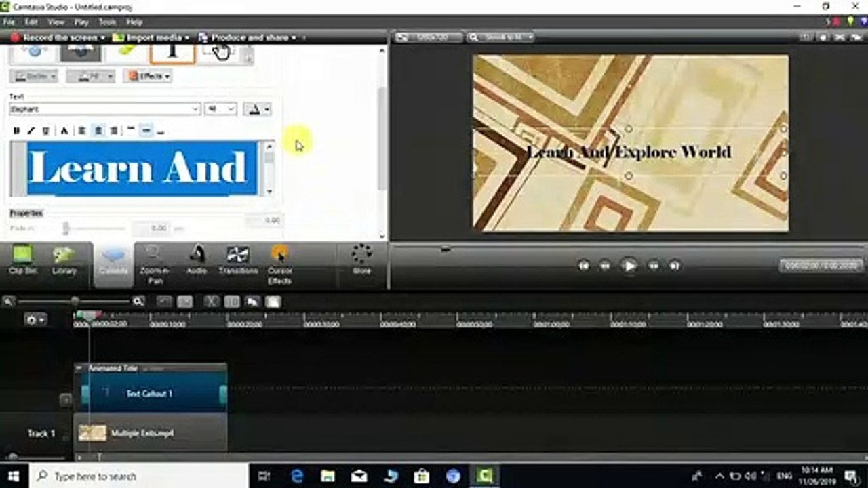Screen dimensions: 868x488
Task: Open the Edit menu
Action: (x=31, y=22)
